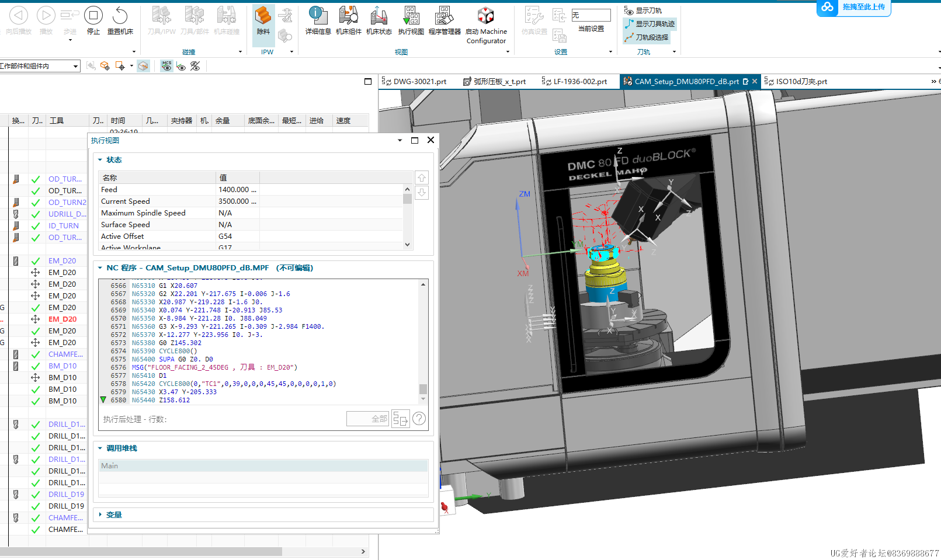Click the 停止 (Stop) simulation button
This screenshot has width=941, height=560.
pos(93,20)
